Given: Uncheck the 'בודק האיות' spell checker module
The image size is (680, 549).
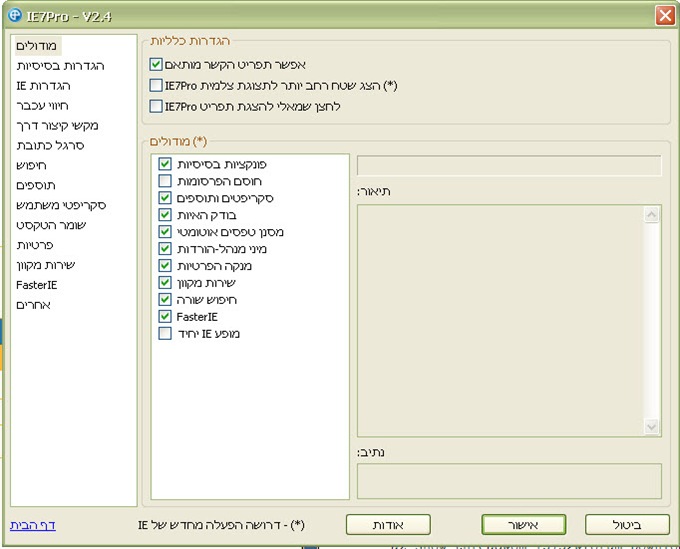Looking at the screenshot, I should [166, 214].
